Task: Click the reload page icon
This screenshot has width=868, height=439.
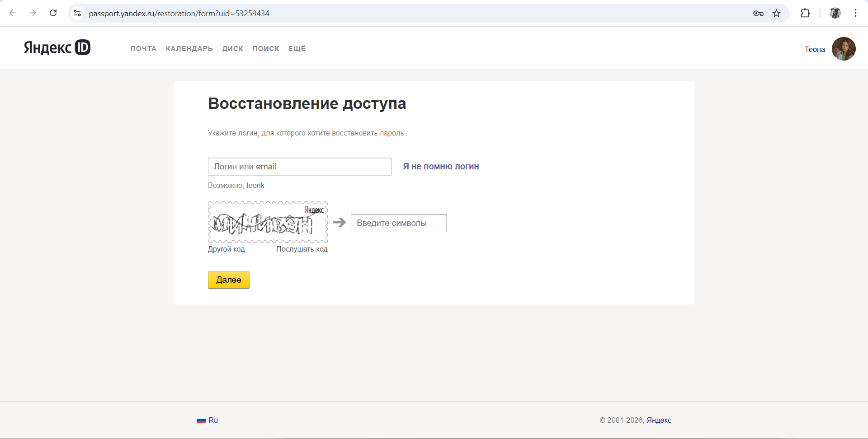Action: point(53,13)
